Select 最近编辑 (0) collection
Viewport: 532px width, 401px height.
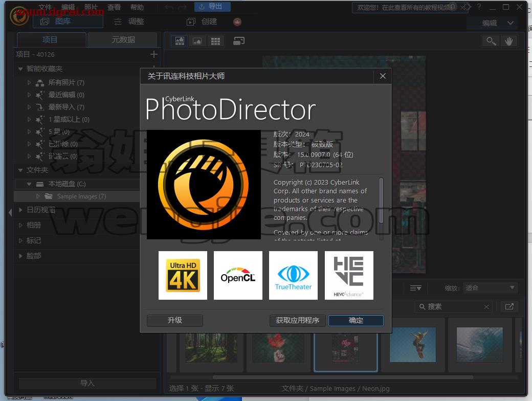click(66, 95)
